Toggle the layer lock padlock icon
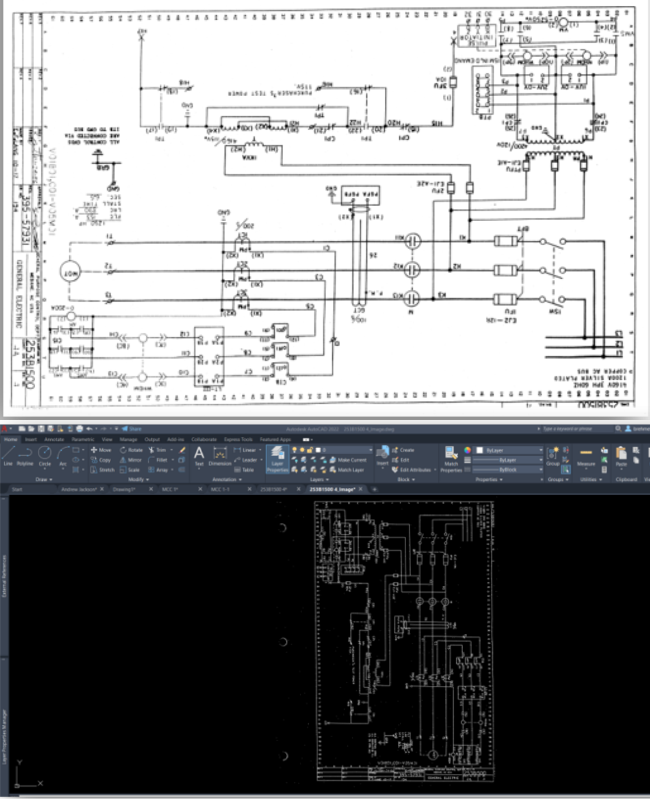 click(x=310, y=450)
